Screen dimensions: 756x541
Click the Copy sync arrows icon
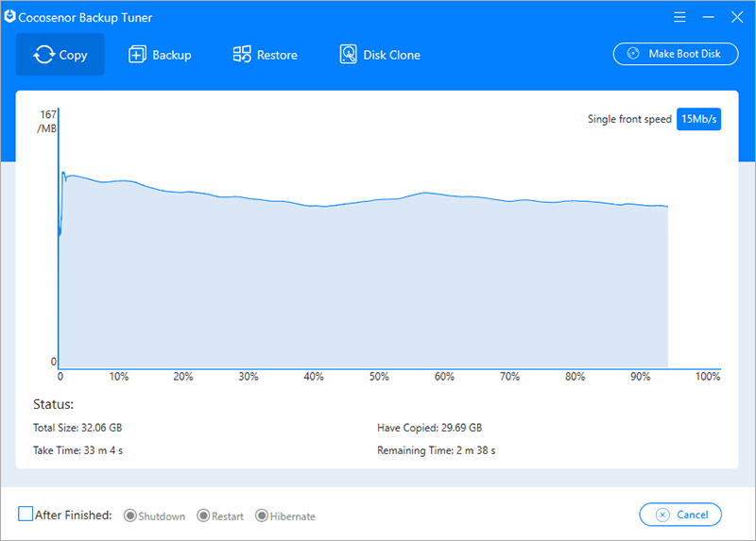[x=43, y=55]
